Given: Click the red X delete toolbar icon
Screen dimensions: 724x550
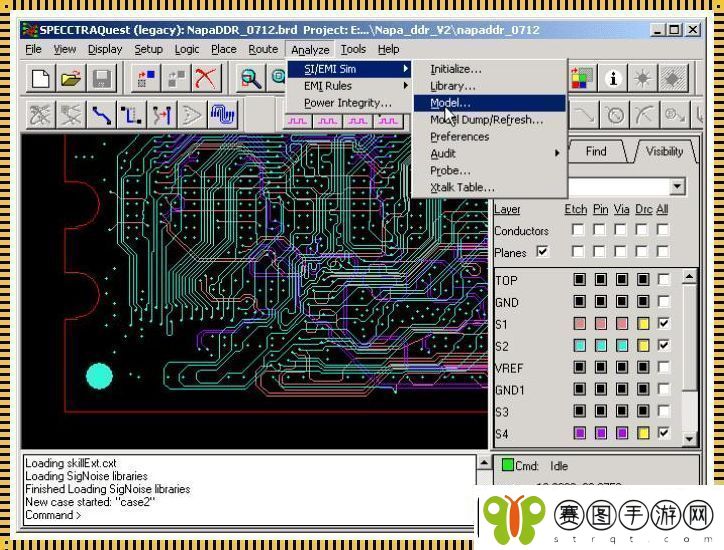Looking at the screenshot, I should [x=205, y=78].
